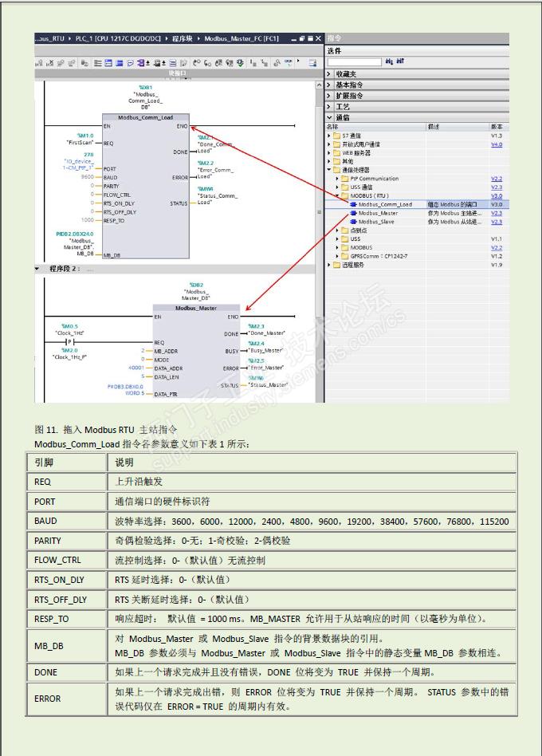Collapse 程序段 2 with its arrow

pos(37,269)
